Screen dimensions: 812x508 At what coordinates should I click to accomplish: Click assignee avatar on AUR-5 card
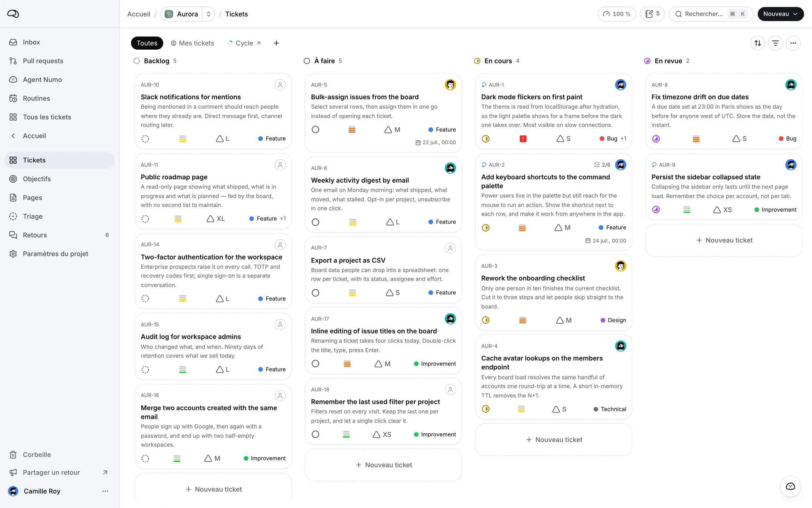[450, 85]
